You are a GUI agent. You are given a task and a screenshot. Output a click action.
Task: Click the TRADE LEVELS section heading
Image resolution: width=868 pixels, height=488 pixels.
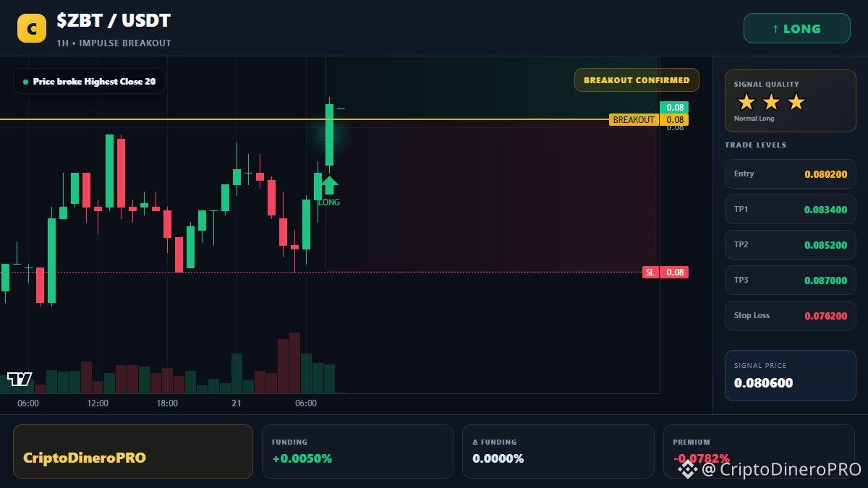click(755, 145)
